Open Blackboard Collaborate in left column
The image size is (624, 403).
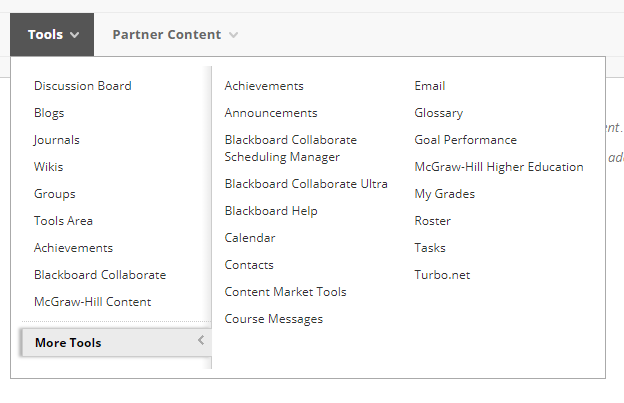point(100,275)
